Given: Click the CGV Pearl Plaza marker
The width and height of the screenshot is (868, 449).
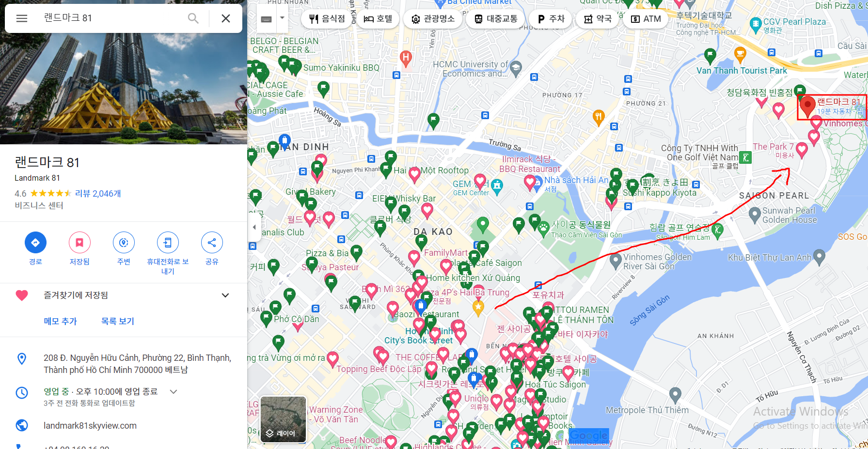Looking at the screenshot, I should pyautogui.click(x=755, y=25).
